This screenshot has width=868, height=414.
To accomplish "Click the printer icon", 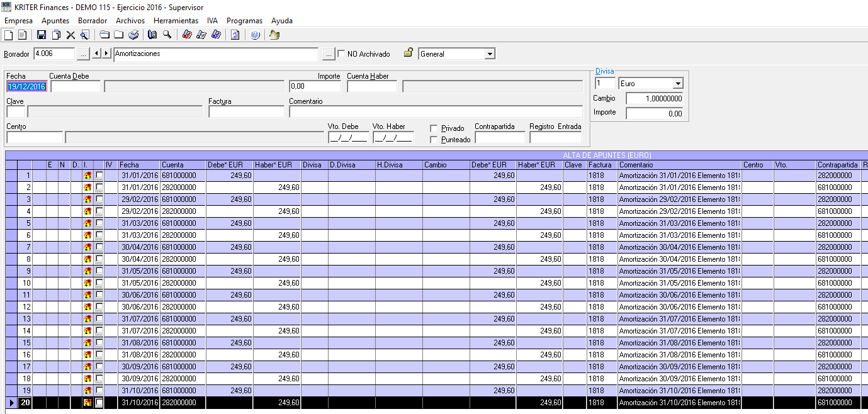I will click(x=133, y=35).
